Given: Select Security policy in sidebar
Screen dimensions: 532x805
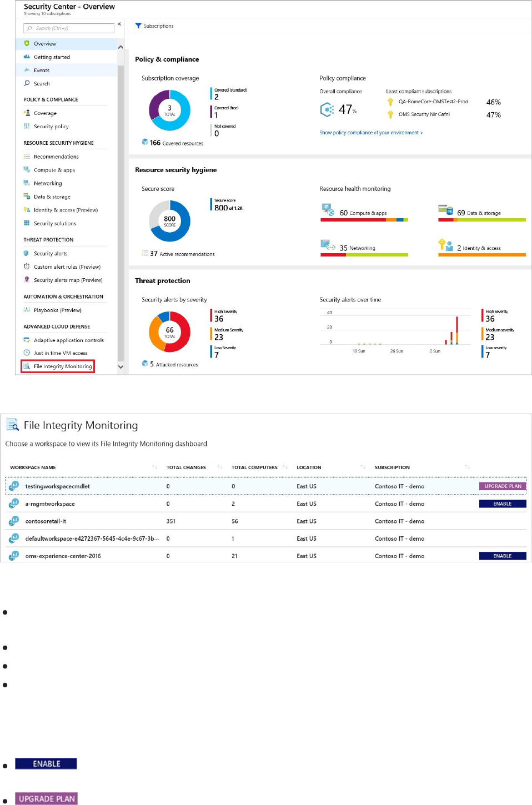Looking at the screenshot, I should tap(51, 127).
